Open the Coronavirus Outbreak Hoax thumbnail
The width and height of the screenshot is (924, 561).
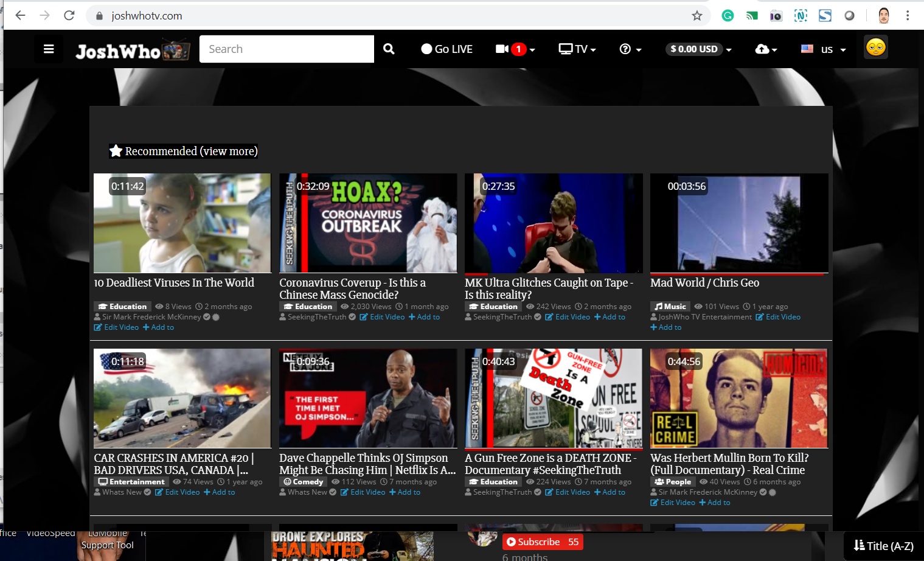point(368,223)
